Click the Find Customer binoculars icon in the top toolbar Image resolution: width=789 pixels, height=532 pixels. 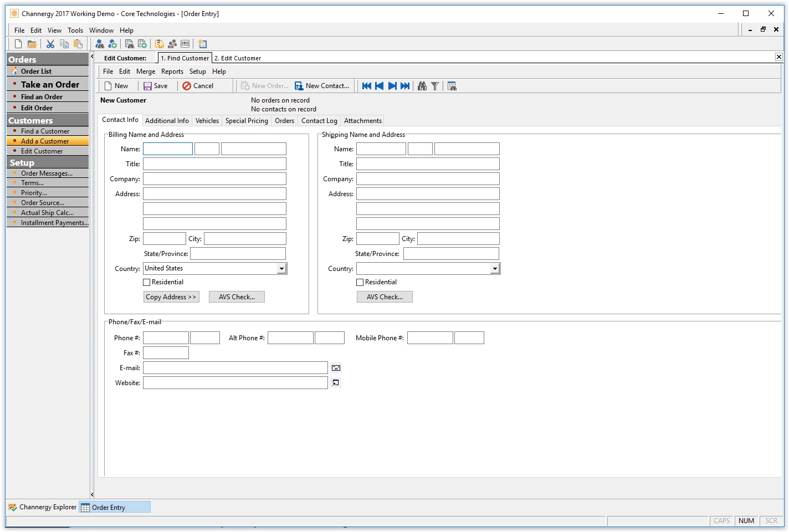[x=100, y=44]
